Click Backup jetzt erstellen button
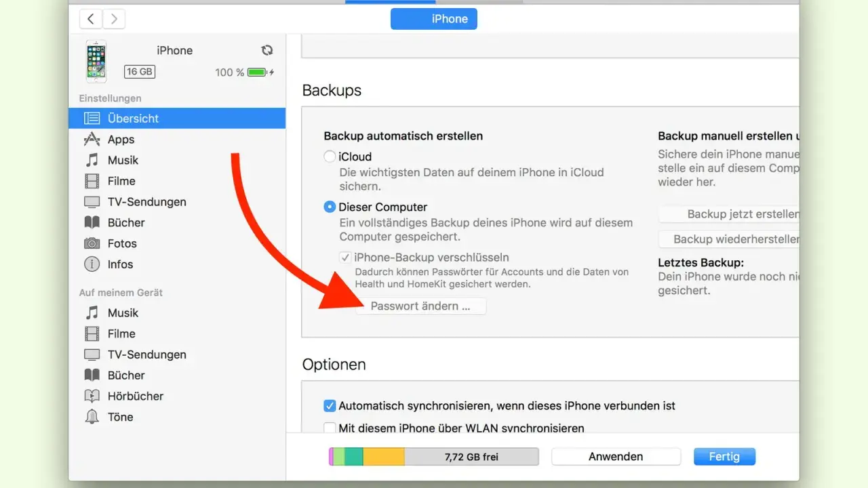Image resolution: width=868 pixels, height=488 pixels. (x=729, y=214)
